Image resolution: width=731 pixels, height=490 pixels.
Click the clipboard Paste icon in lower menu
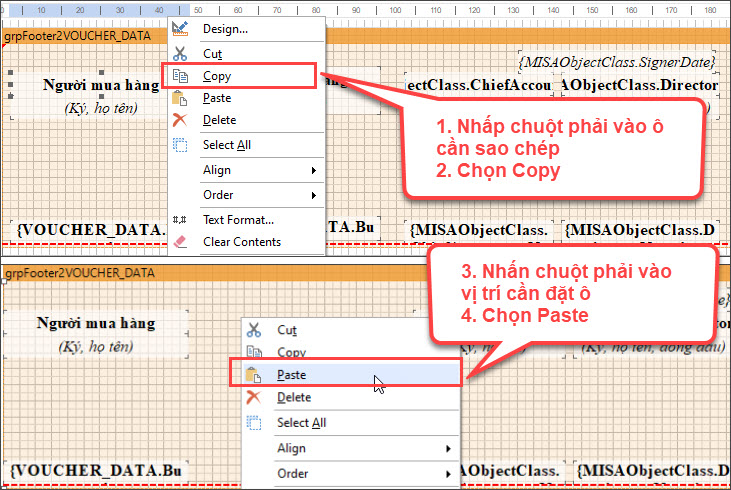point(254,375)
